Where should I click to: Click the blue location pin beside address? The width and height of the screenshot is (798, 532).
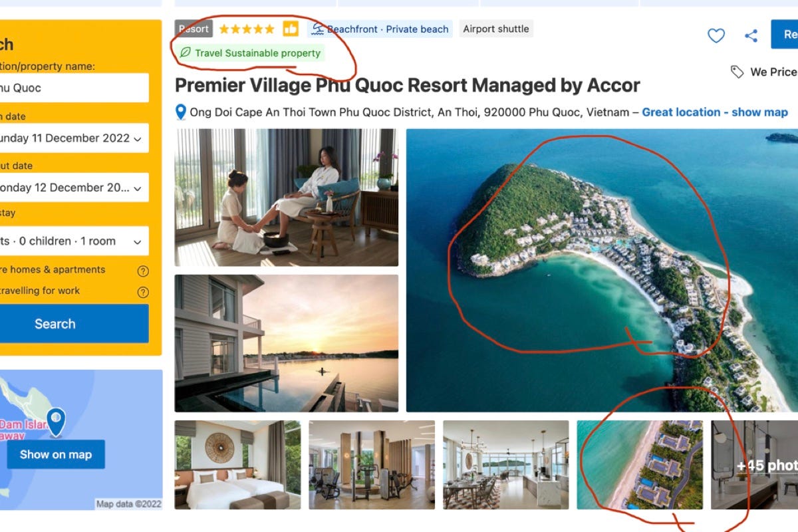[180, 112]
